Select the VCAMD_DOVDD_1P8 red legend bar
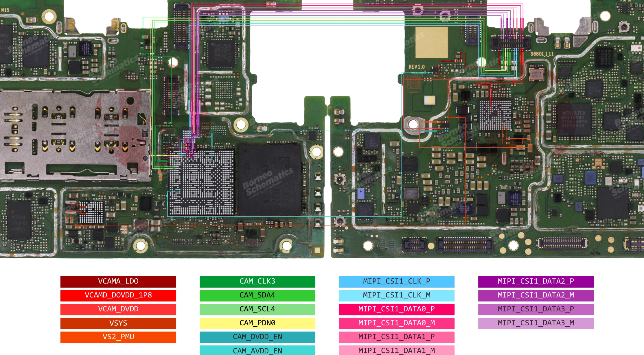The image size is (644, 355). pyautogui.click(x=118, y=295)
